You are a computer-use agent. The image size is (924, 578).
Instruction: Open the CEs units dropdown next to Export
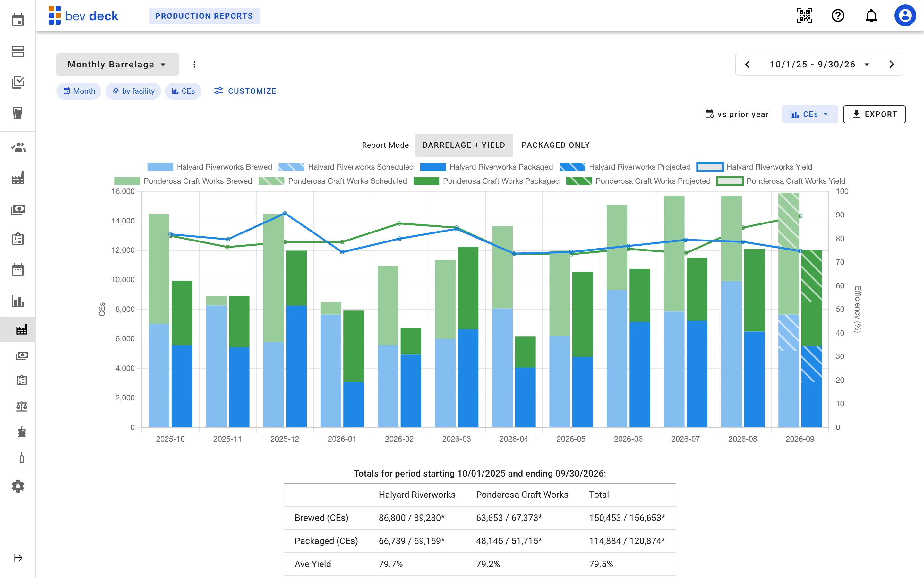tap(809, 114)
